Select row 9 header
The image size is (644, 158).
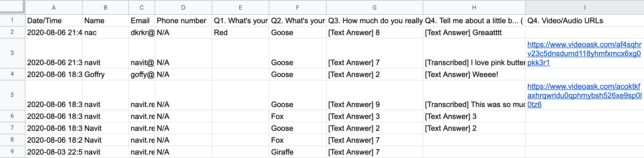pyautogui.click(x=12, y=151)
